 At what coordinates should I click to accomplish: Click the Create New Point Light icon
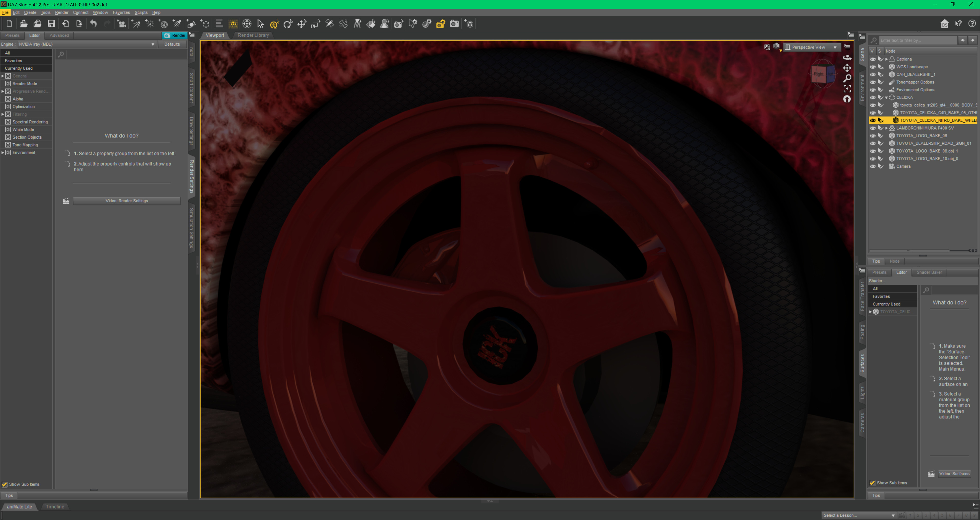(150, 23)
